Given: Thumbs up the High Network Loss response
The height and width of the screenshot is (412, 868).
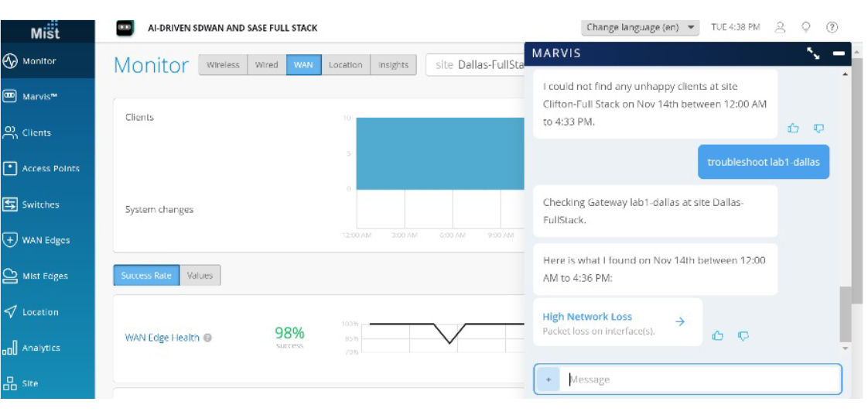Looking at the screenshot, I should point(717,335).
